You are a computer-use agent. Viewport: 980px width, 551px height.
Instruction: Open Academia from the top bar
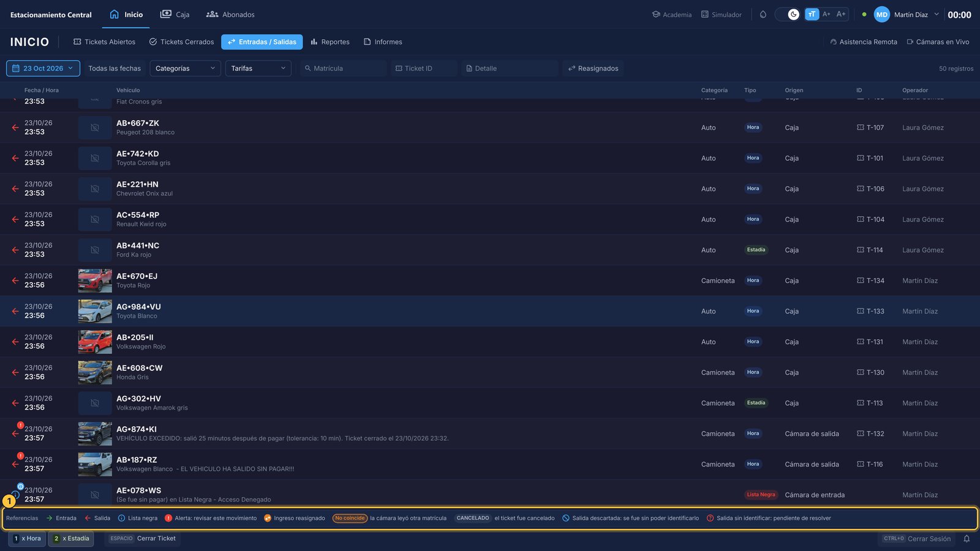[672, 14]
